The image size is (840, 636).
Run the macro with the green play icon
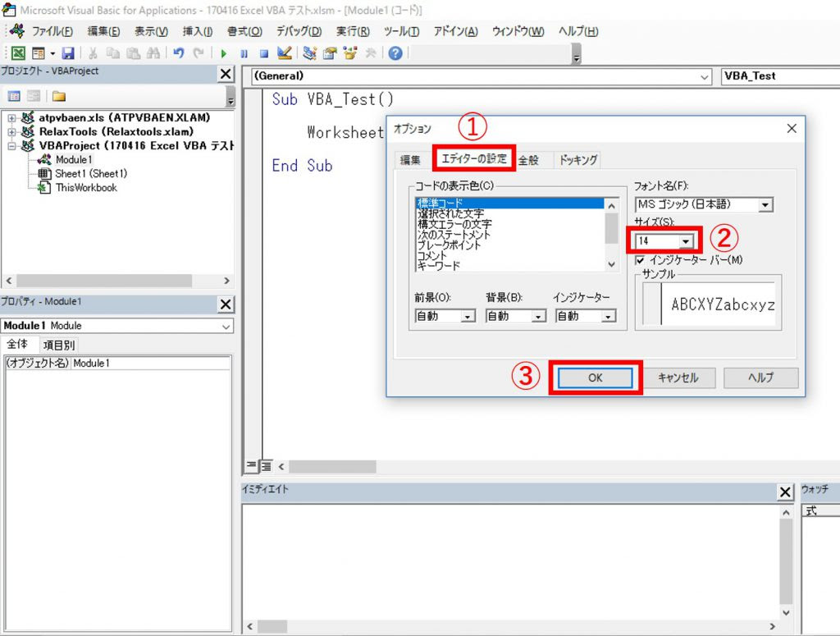pos(224,54)
